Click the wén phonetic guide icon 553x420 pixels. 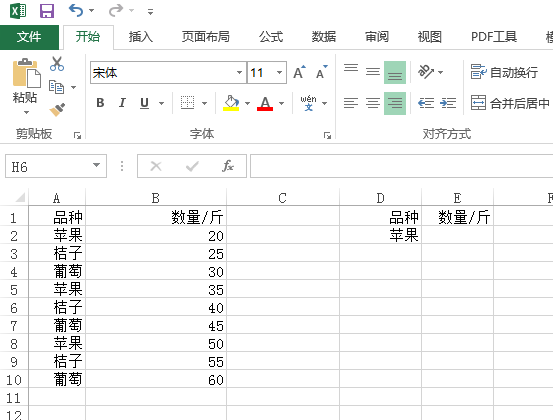click(309, 103)
